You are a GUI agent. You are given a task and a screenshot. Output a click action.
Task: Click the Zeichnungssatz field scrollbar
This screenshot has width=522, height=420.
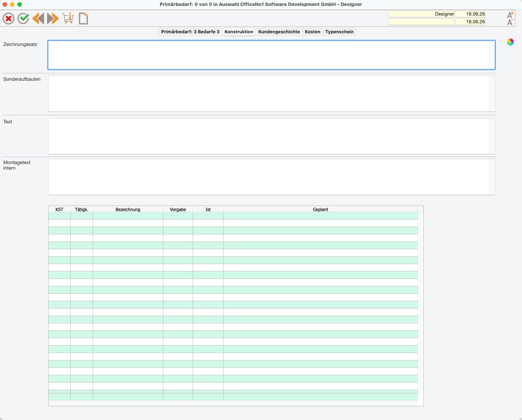[x=492, y=55]
